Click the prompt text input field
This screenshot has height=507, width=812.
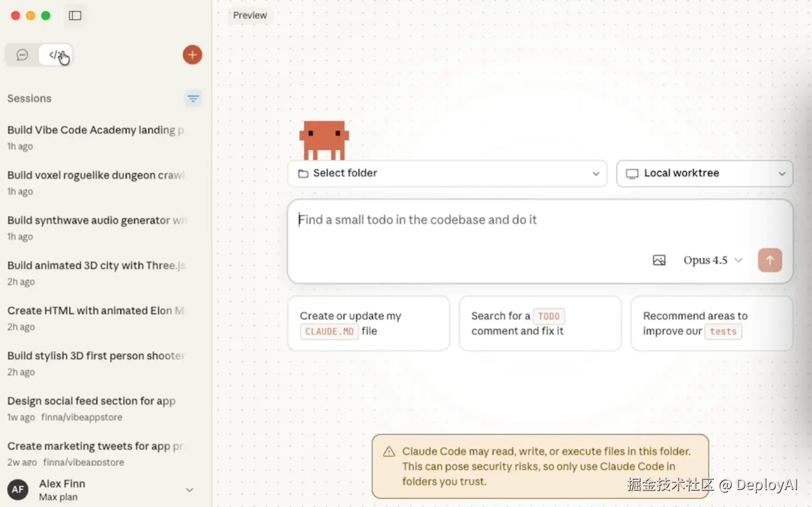coord(540,220)
